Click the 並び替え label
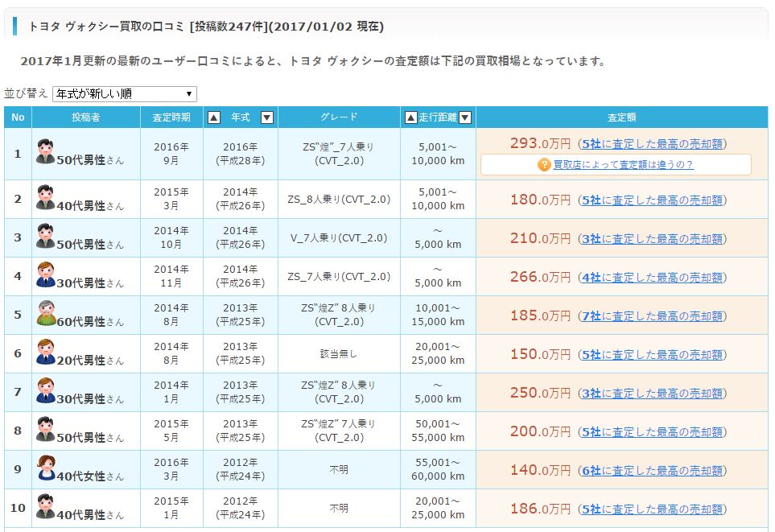775x532 pixels. tap(26, 93)
